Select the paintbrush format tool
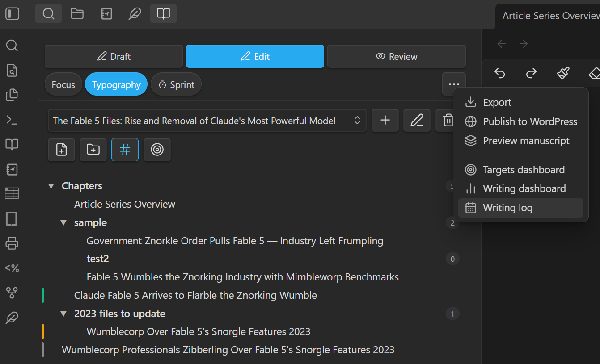This screenshot has height=364, width=600. [x=563, y=73]
